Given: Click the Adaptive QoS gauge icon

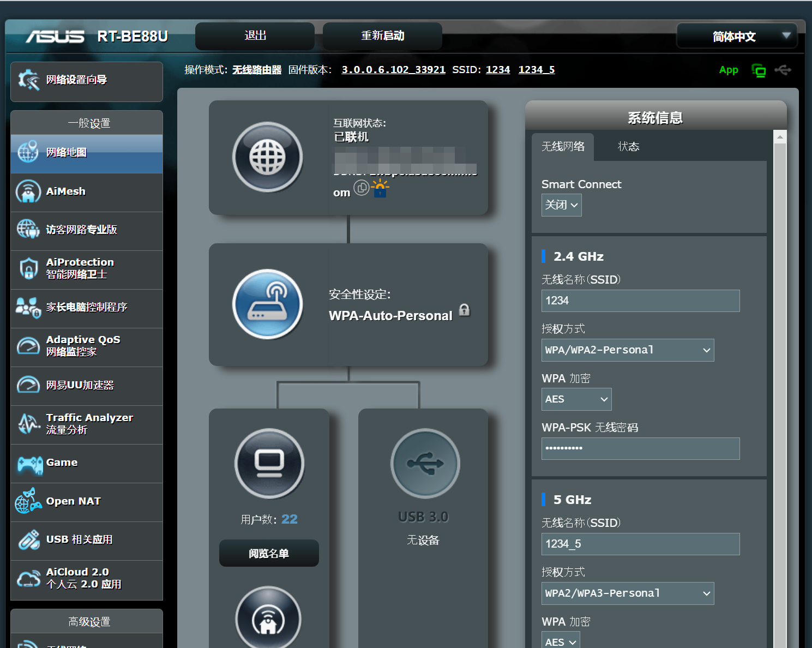Looking at the screenshot, I should coord(28,346).
